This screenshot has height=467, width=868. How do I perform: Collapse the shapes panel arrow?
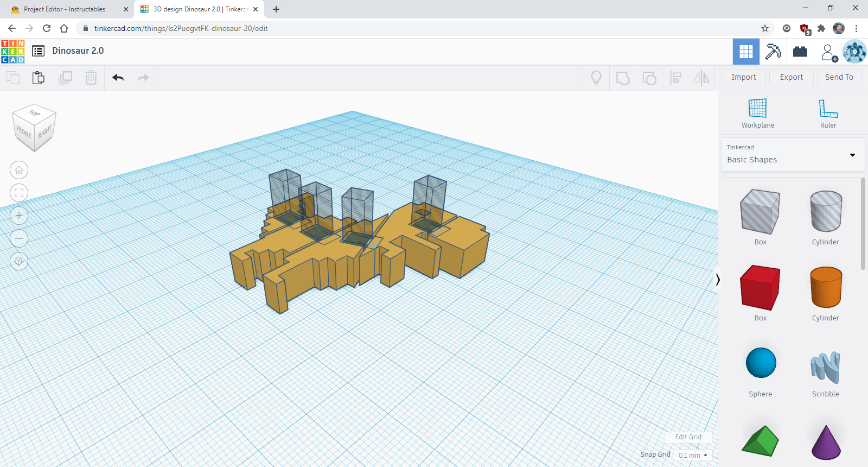717,279
